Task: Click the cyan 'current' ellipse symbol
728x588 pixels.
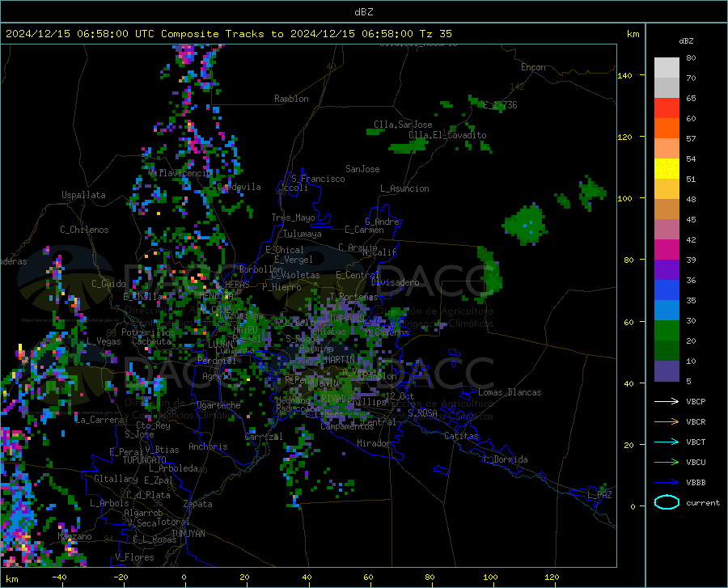Action: click(667, 502)
